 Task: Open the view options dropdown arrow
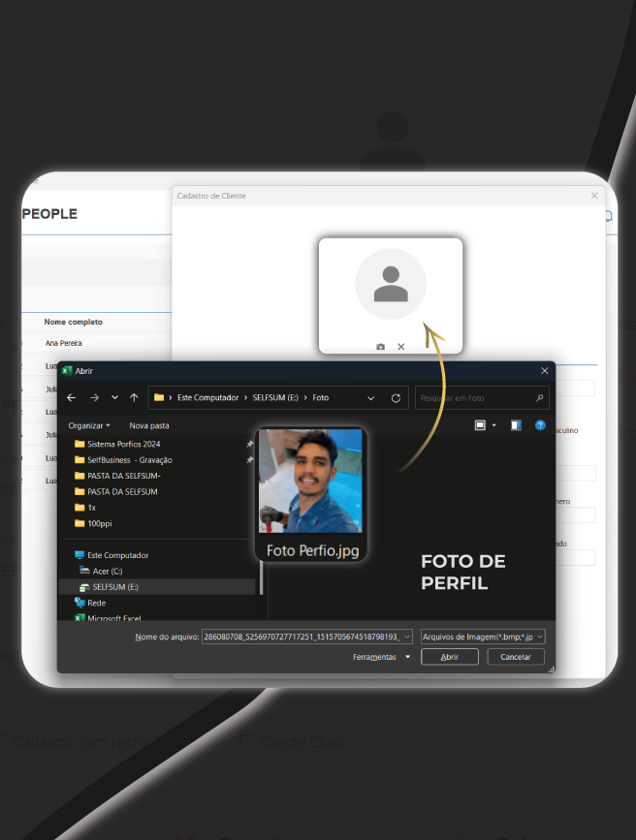coord(493,425)
